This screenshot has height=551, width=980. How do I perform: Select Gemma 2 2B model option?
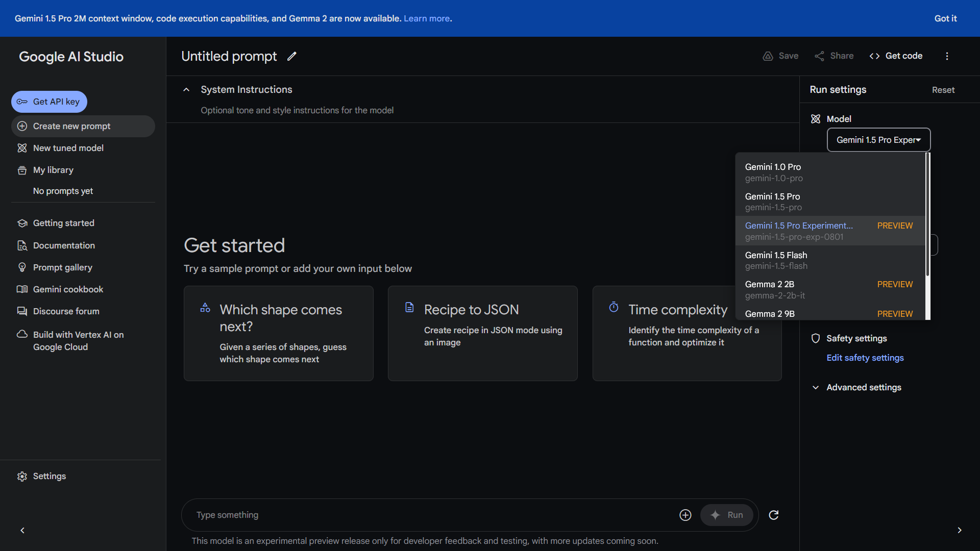pos(830,290)
